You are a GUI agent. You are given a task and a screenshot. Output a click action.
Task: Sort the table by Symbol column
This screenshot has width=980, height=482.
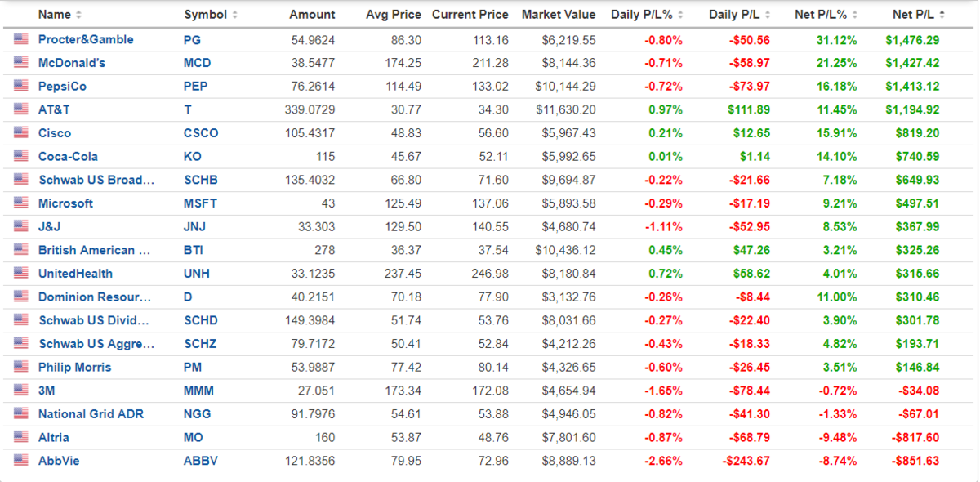(211, 15)
